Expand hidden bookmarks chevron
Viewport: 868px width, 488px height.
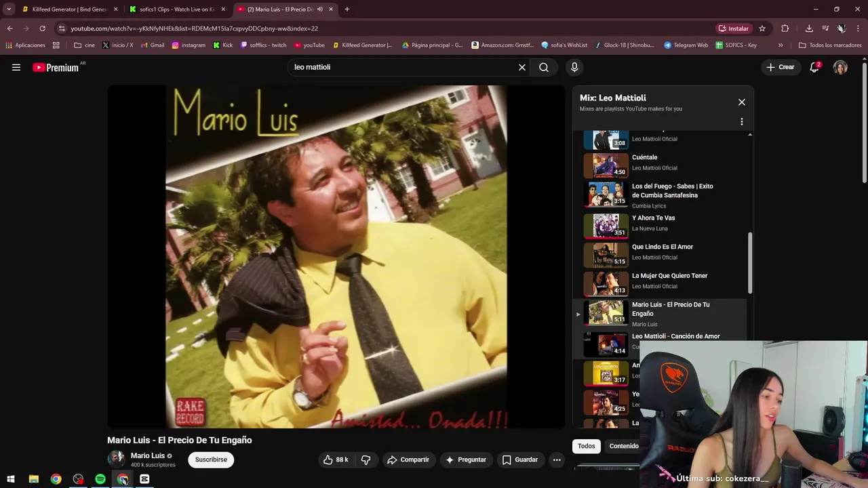(x=781, y=45)
